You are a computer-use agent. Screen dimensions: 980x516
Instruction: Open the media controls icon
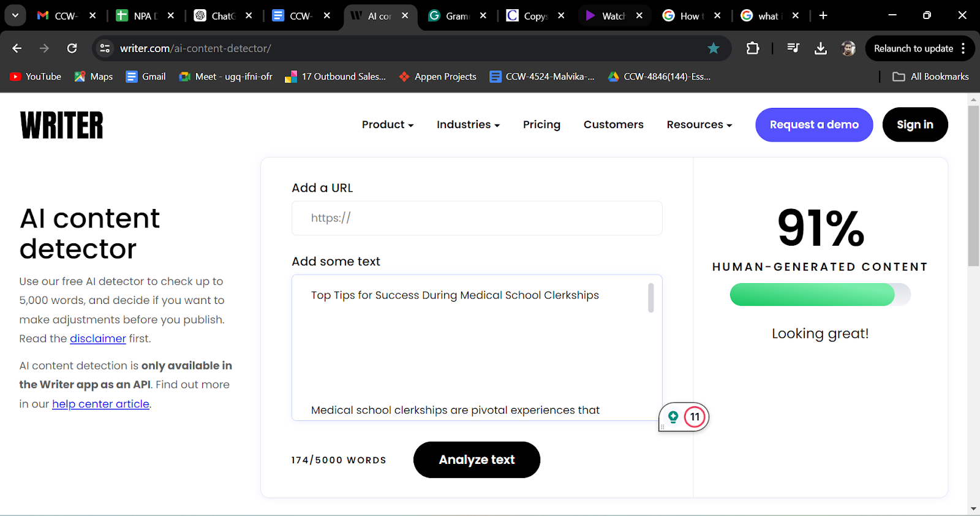coord(793,48)
